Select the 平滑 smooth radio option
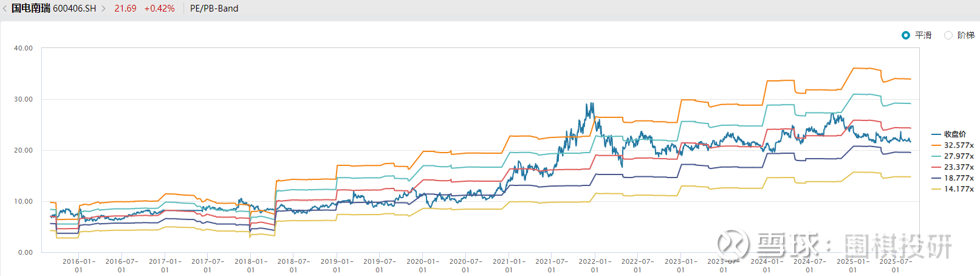This screenshot has height=276, width=980. click(906, 35)
